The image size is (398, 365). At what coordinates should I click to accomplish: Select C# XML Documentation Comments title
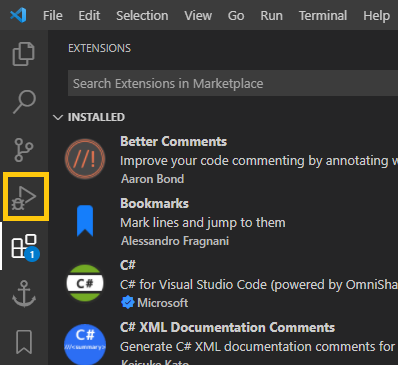click(x=227, y=327)
